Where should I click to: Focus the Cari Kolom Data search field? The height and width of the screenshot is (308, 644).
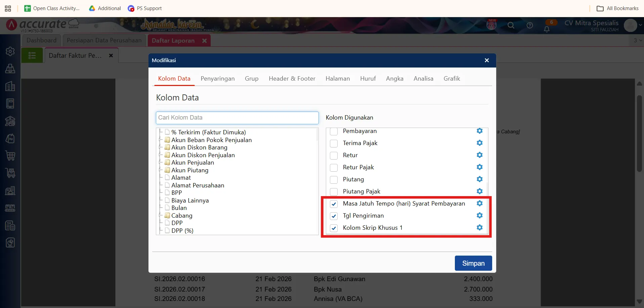(237, 118)
